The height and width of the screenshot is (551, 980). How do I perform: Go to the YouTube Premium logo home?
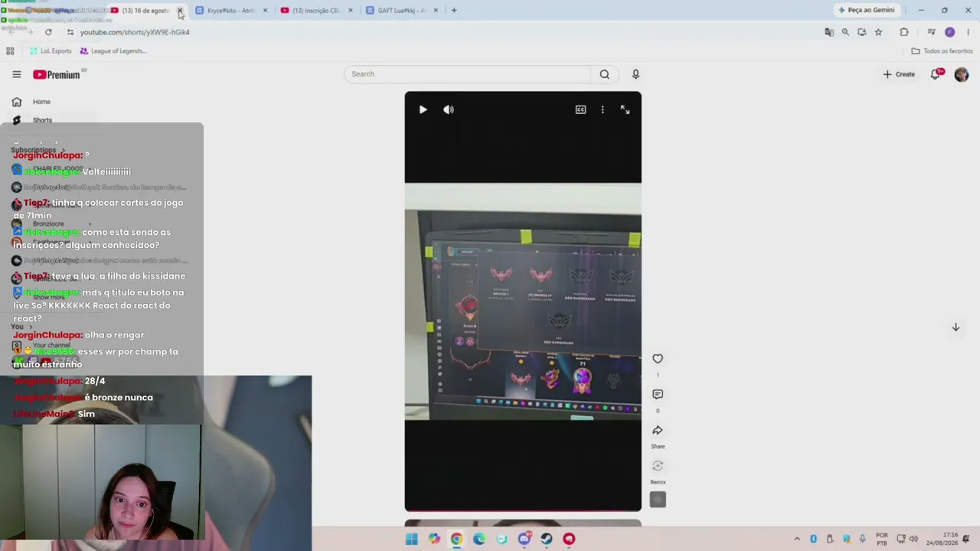(x=57, y=74)
